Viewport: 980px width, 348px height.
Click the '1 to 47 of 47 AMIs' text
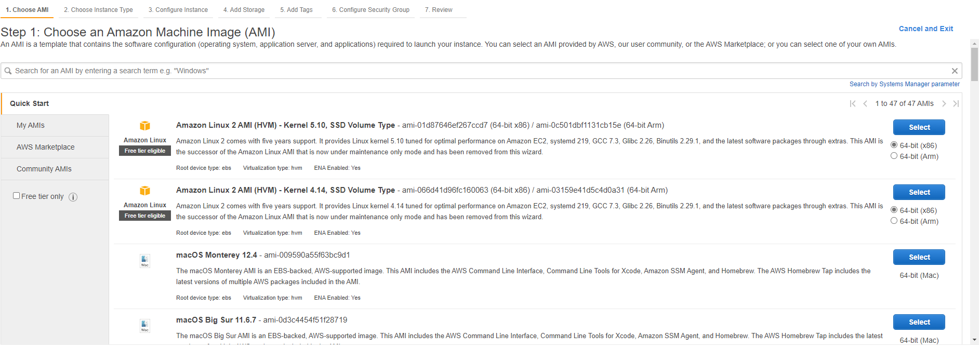[904, 104]
